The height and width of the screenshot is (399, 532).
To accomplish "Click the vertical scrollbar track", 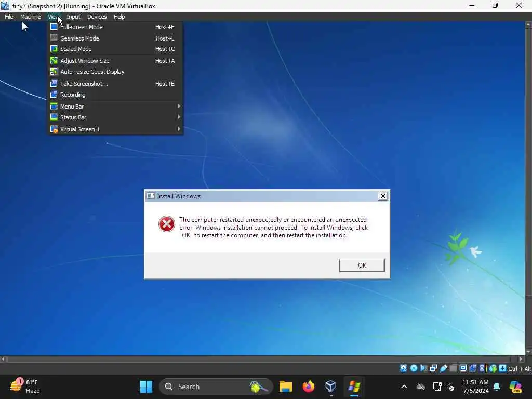I will pyautogui.click(x=528, y=188).
